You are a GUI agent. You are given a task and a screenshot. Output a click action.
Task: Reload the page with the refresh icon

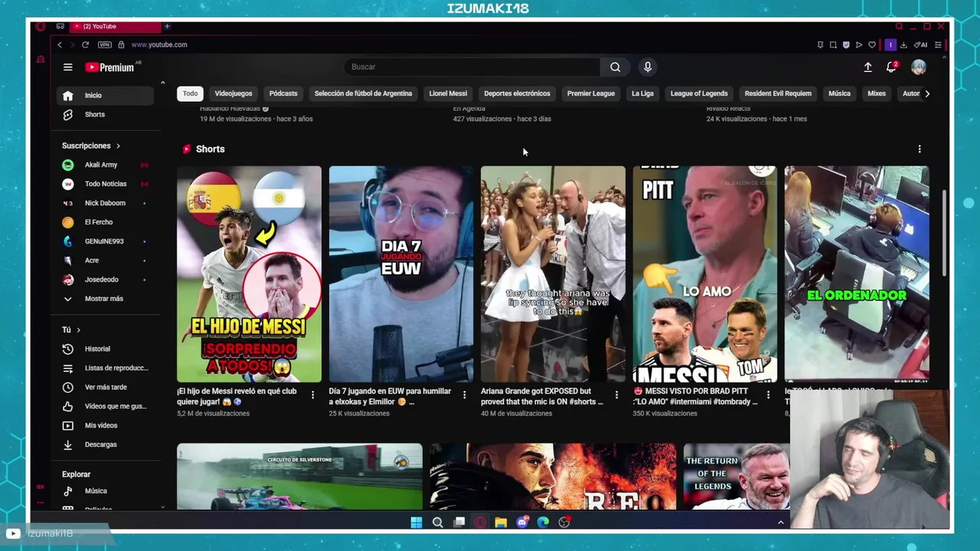(x=85, y=44)
